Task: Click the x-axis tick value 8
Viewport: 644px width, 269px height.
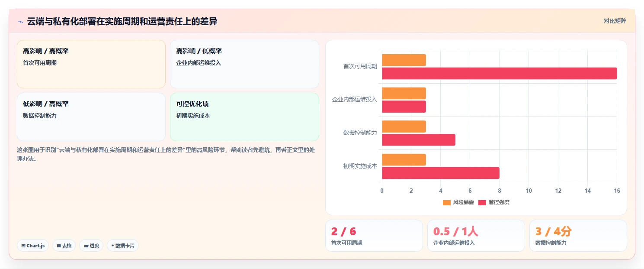Action: [500, 191]
